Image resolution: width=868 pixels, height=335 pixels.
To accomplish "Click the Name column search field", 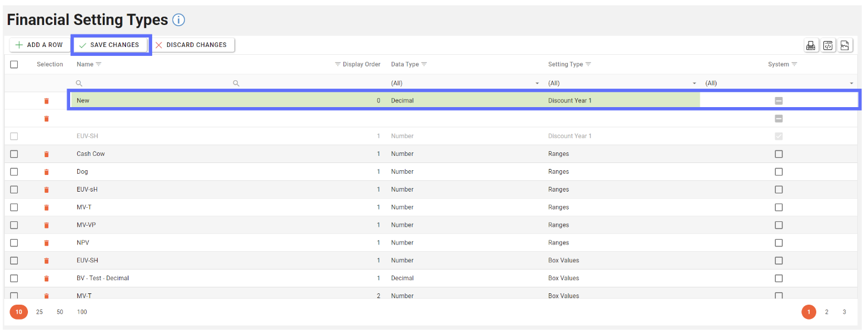I will [x=155, y=83].
